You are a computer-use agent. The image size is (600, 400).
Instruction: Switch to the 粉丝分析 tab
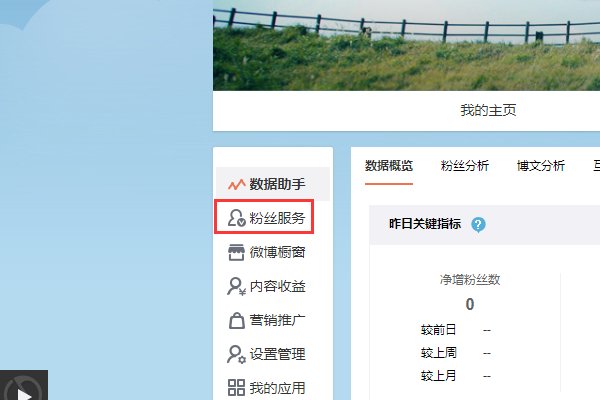coord(465,166)
